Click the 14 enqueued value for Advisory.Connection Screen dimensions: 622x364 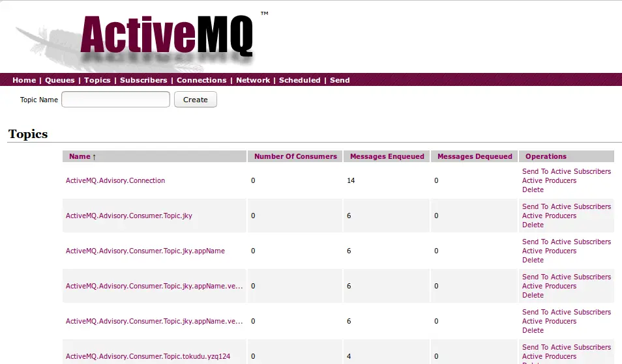coord(351,180)
